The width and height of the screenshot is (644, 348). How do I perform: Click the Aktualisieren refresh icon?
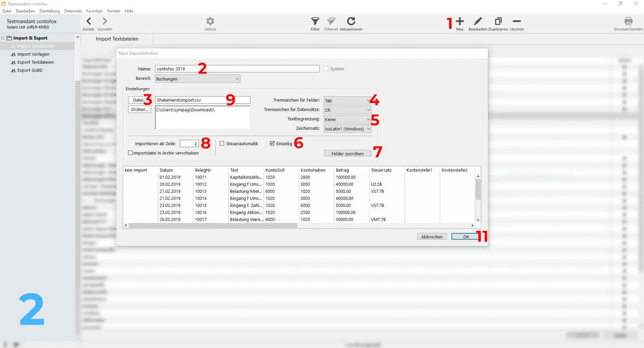(351, 21)
